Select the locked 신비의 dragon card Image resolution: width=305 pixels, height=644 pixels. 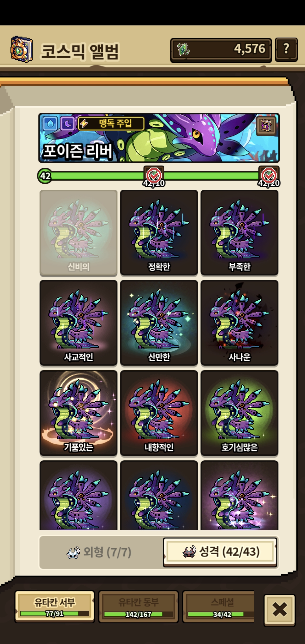[79, 233]
